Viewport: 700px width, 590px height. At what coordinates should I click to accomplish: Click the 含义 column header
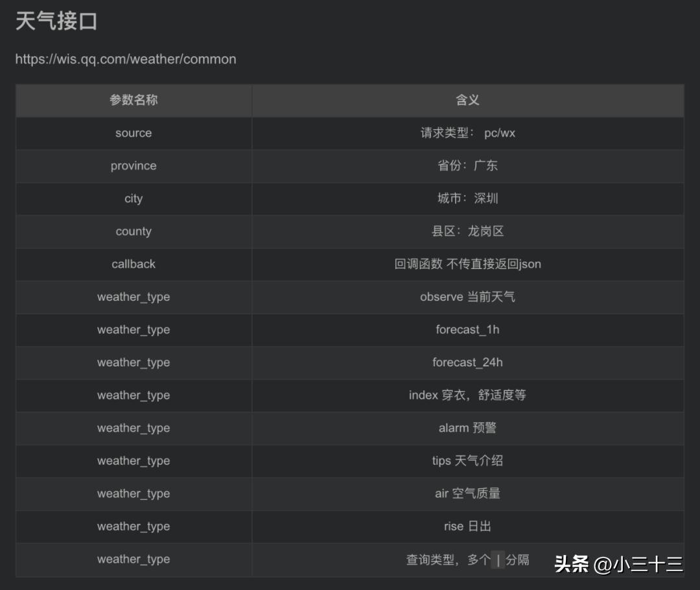point(467,100)
